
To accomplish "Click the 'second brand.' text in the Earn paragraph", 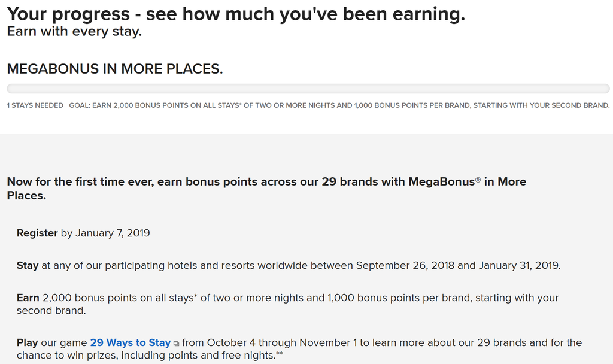I will click(x=51, y=311).
